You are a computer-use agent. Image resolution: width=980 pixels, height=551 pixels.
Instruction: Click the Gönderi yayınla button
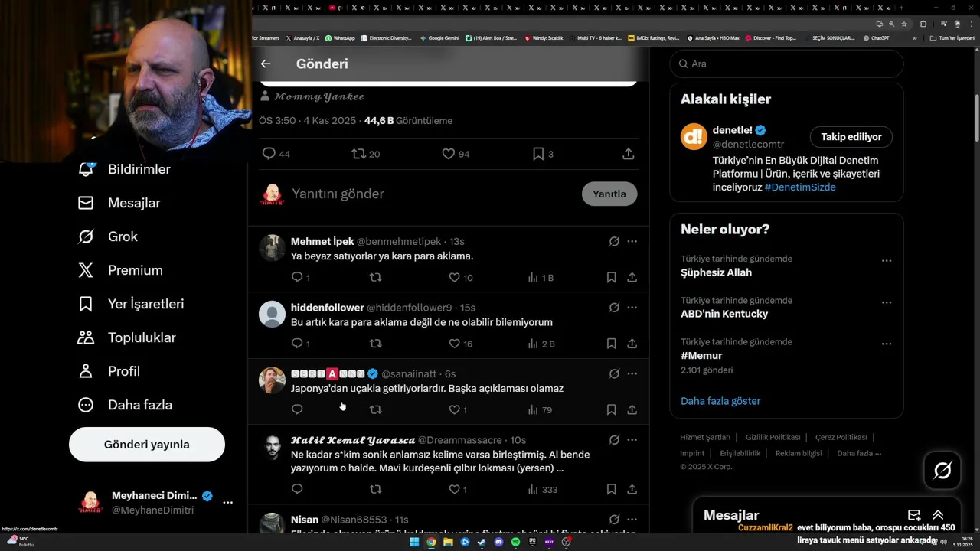(x=147, y=445)
